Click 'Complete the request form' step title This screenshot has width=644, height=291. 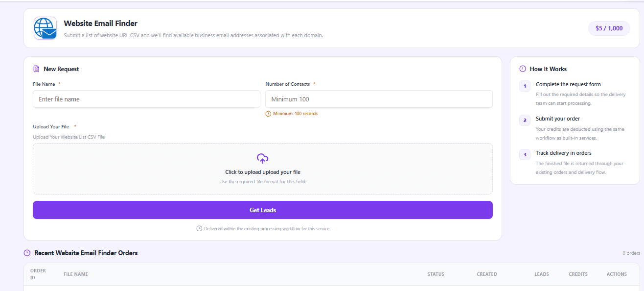click(x=568, y=84)
